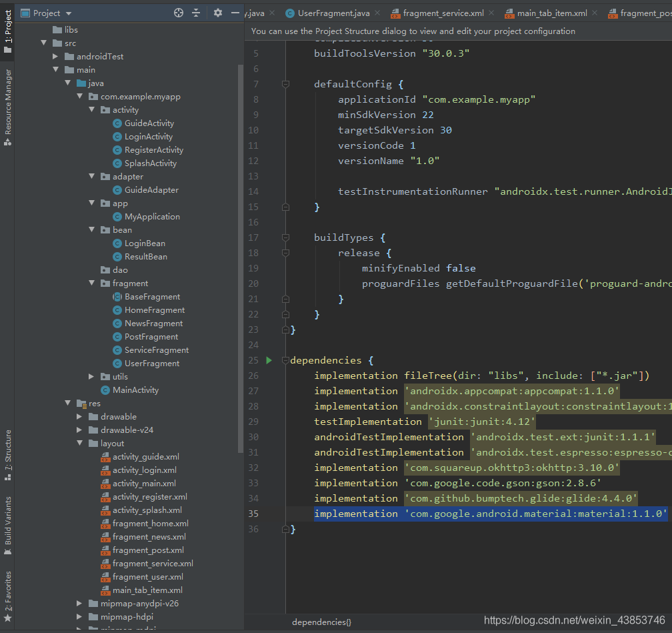Fold the defaultConfig block in gutter

click(x=285, y=84)
